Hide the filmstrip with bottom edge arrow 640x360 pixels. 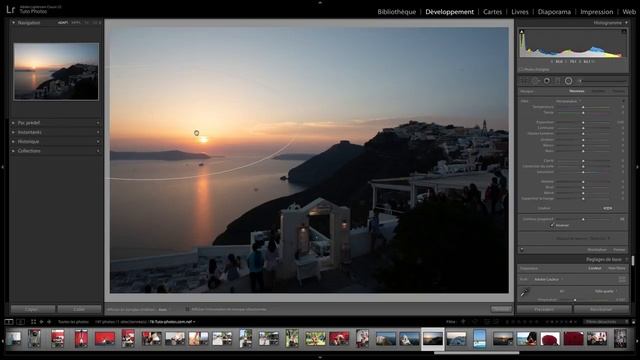(320, 358)
